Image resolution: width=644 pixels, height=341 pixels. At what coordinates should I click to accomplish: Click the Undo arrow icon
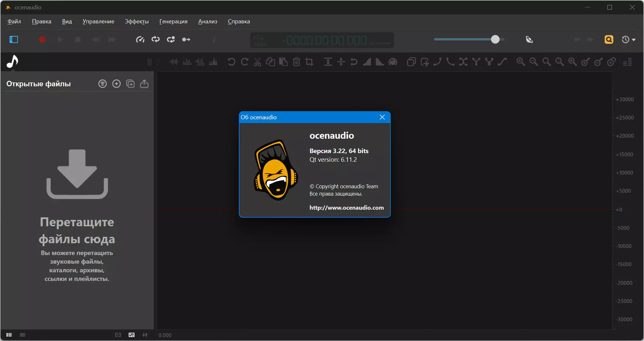pos(231,62)
